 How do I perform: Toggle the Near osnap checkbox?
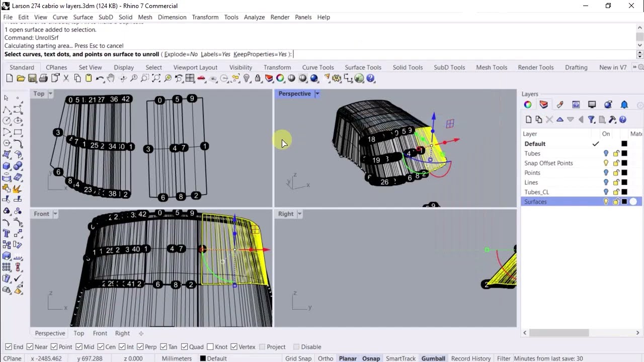[30, 347]
